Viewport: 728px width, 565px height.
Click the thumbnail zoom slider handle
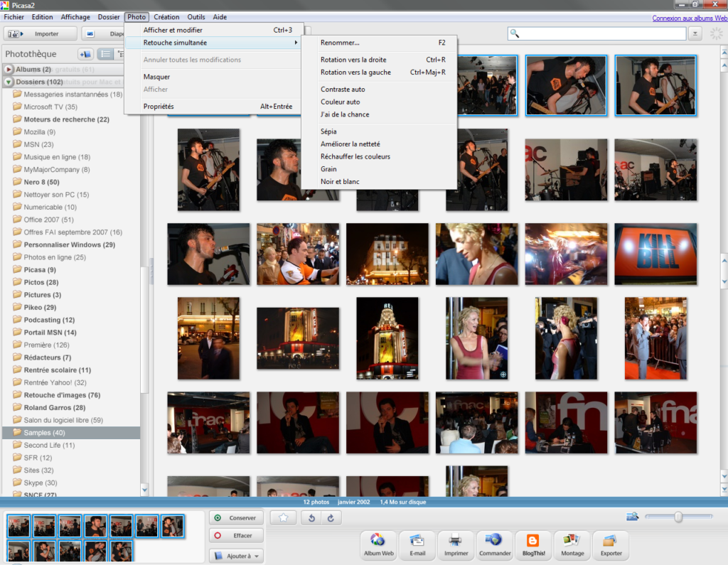pyautogui.click(x=678, y=516)
